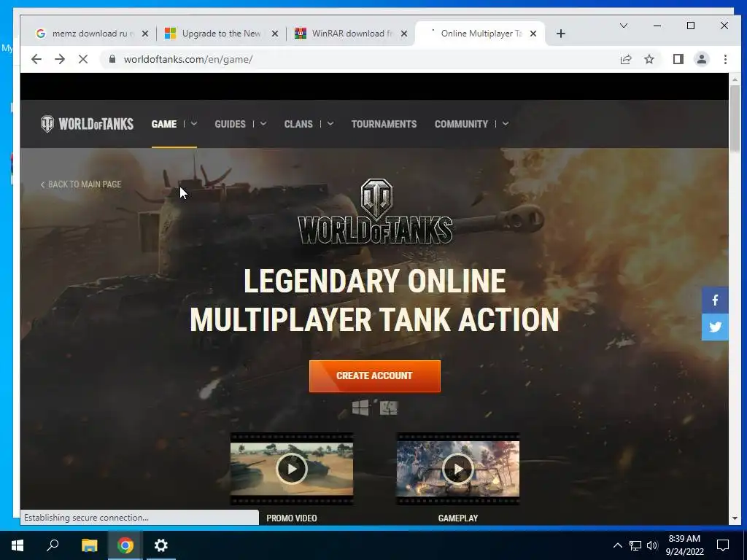Close the Upgrade to the New tab

click(275, 34)
